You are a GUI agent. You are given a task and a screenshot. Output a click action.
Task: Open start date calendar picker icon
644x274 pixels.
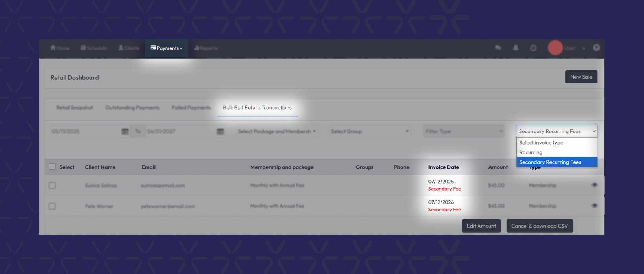click(125, 131)
